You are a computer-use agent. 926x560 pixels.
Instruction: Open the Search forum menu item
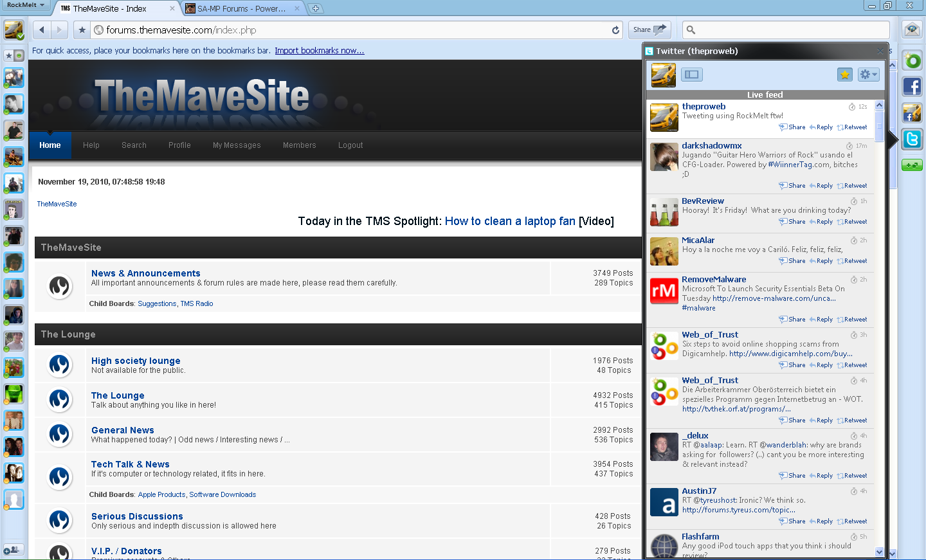pyautogui.click(x=134, y=145)
